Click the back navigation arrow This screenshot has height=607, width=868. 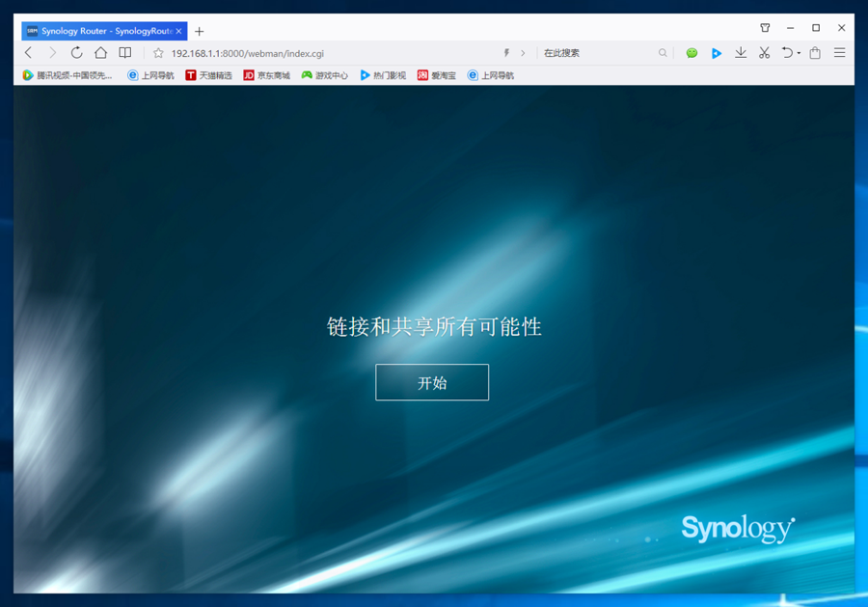pyautogui.click(x=29, y=53)
